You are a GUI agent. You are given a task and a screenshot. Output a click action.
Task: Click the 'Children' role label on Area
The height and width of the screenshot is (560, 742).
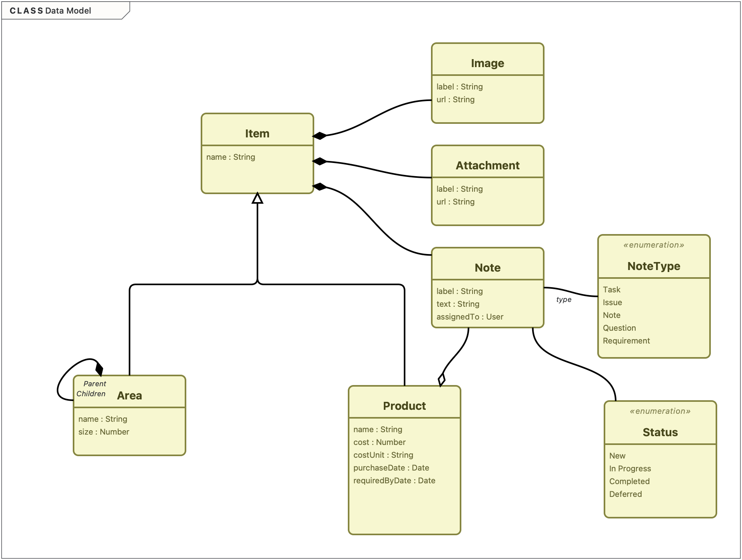[x=91, y=394]
